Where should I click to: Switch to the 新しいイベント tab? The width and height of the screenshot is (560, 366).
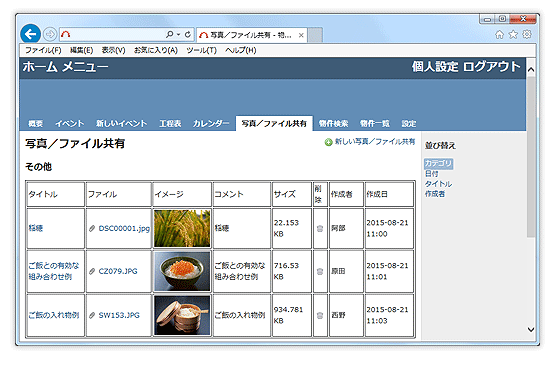121,124
